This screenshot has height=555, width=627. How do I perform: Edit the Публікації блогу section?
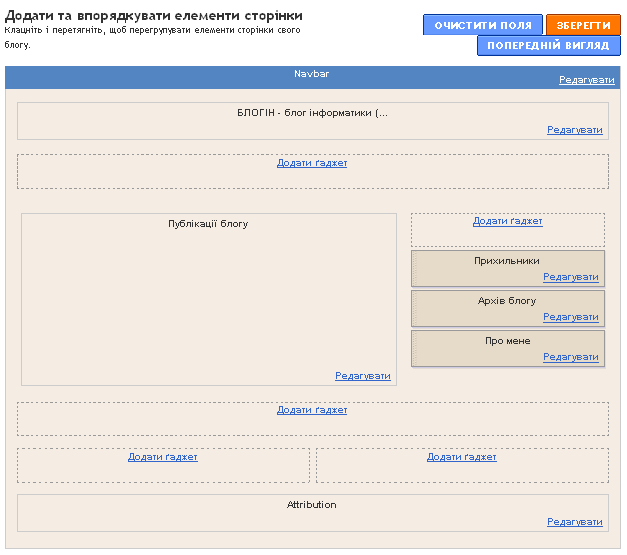[x=363, y=376]
